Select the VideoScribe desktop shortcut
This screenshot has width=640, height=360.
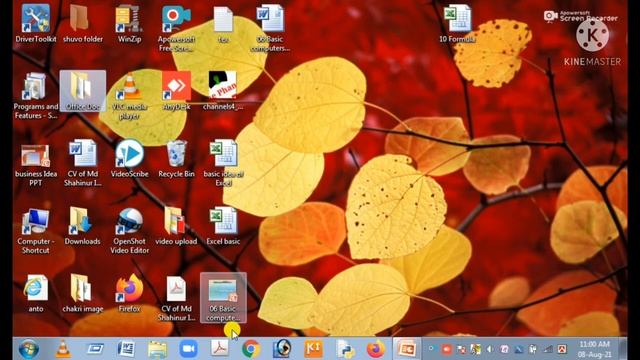pos(129,158)
